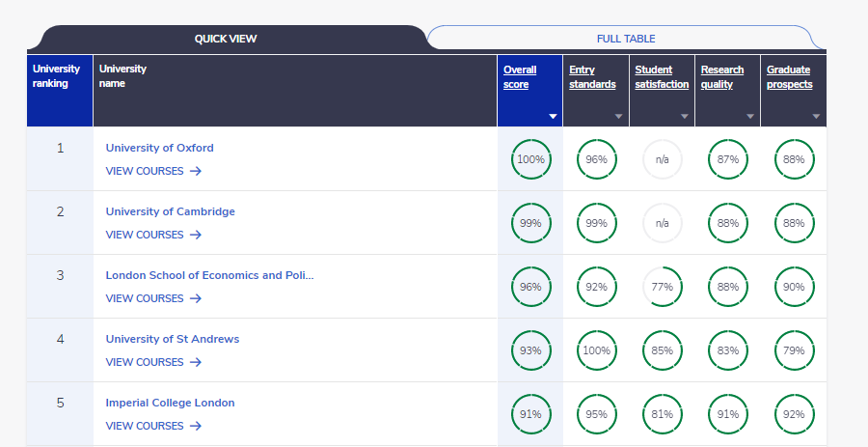The width and height of the screenshot is (868, 447).
Task: Click Imperial 91% research quality circle
Action: tap(728, 414)
